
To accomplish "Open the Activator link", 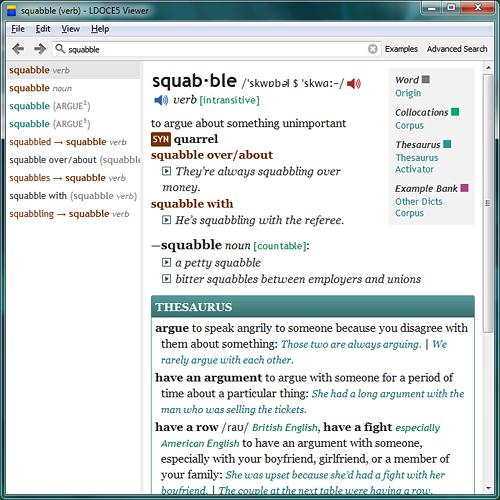I will pos(414,169).
